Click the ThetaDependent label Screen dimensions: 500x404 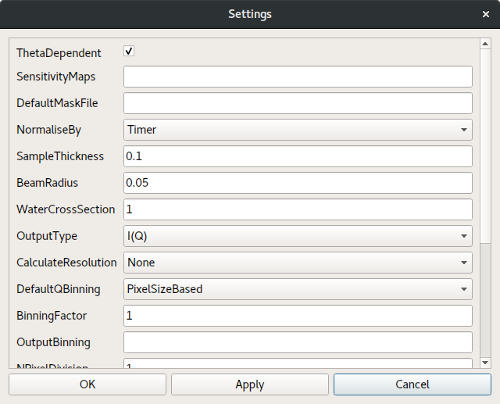coord(59,53)
